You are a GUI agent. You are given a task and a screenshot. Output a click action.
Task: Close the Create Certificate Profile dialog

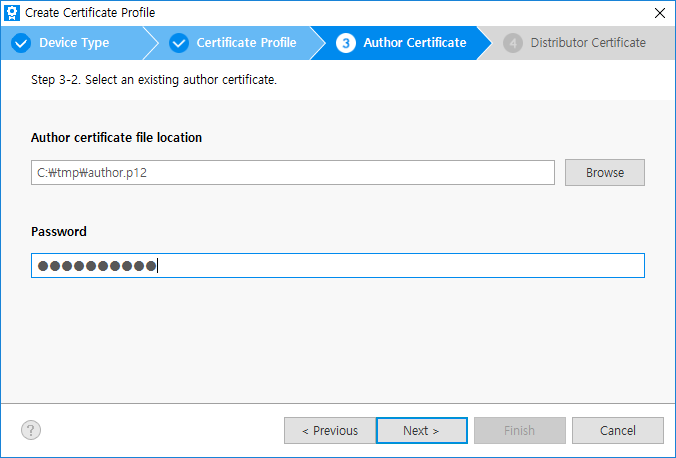[659, 13]
